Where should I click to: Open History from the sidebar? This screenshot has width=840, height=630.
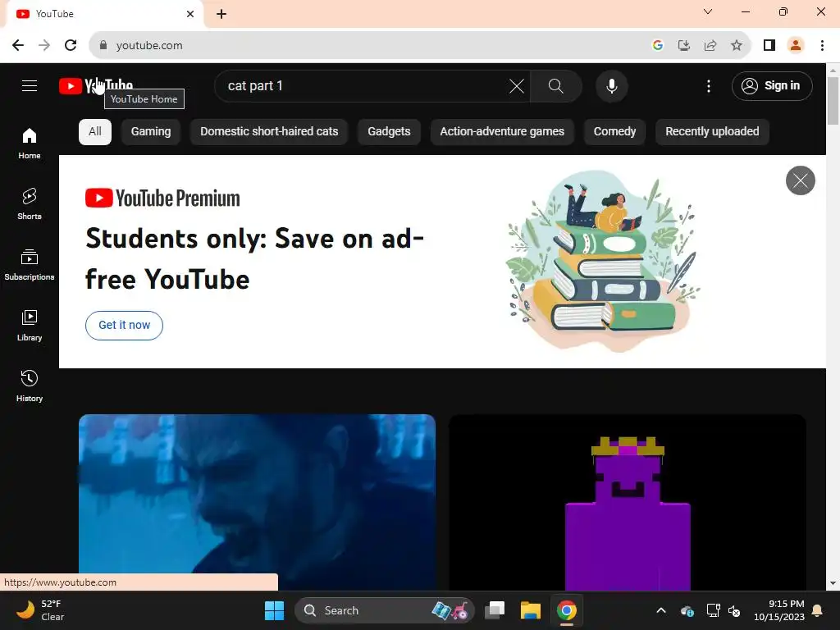pos(30,386)
